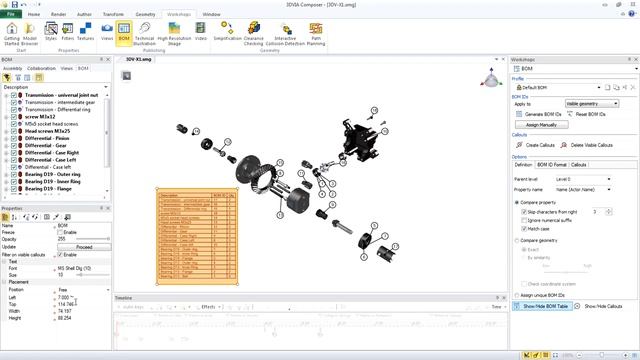This screenshot has width=640, height=360.
Task: Click the help question mark icon
Action: click(632, 14)
